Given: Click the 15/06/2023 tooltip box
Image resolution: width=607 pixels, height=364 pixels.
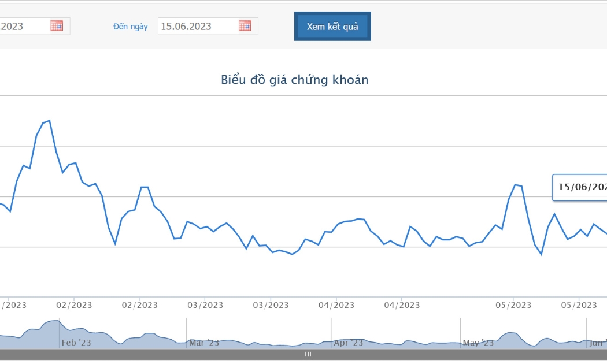Looking at the screenshot, I should (x=579, y=187).
